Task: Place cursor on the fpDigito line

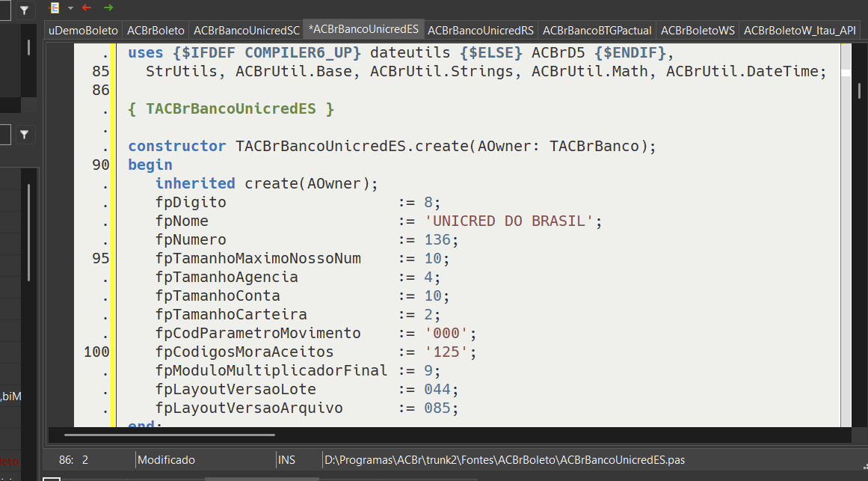Action: point(298,202)
